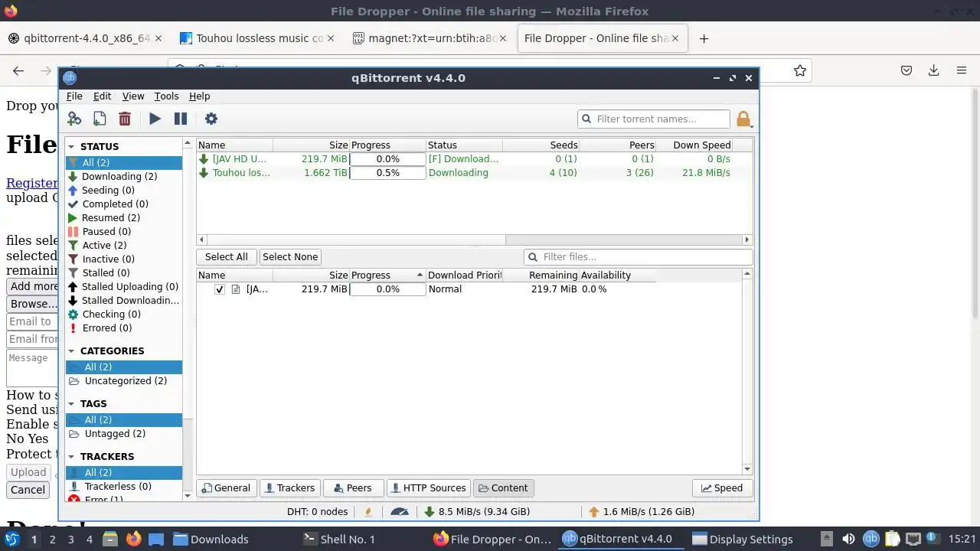Toggle the file checkbox in Content list
The width and height of the screenshot is (980, 551).
(220, 289)
